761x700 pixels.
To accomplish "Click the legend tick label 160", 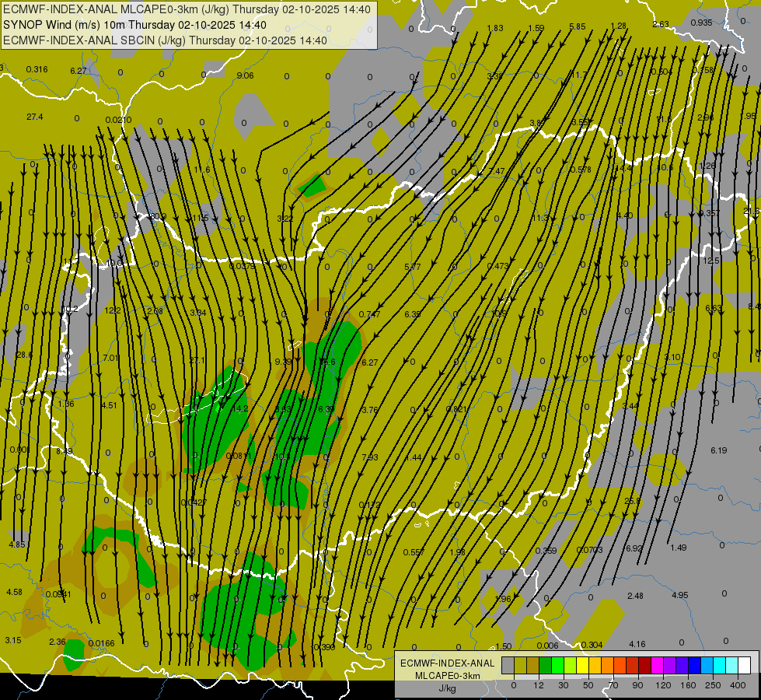I will (x=688, y=685).
